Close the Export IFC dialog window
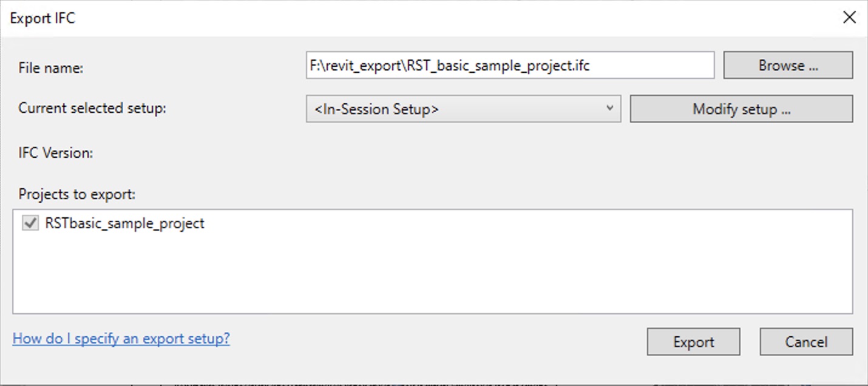Viewport: 868px width, 386px height. (x=849, y=18)
